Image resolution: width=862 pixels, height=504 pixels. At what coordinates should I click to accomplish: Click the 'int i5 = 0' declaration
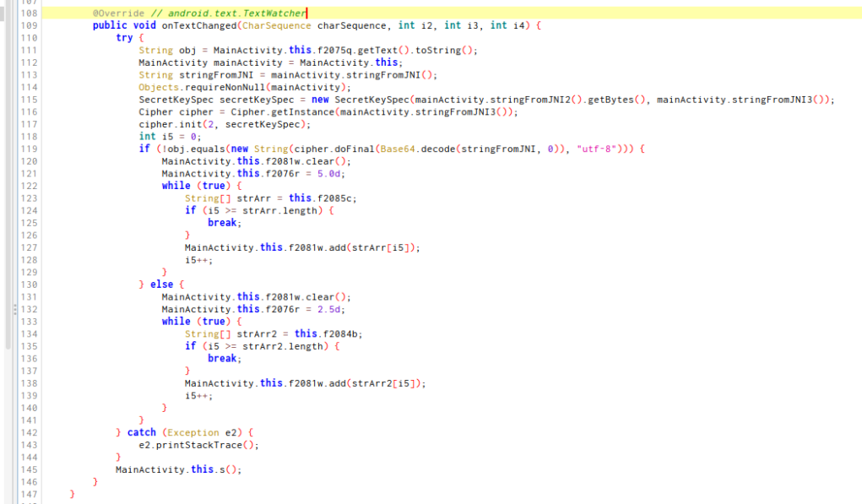(x=170, y=137)
